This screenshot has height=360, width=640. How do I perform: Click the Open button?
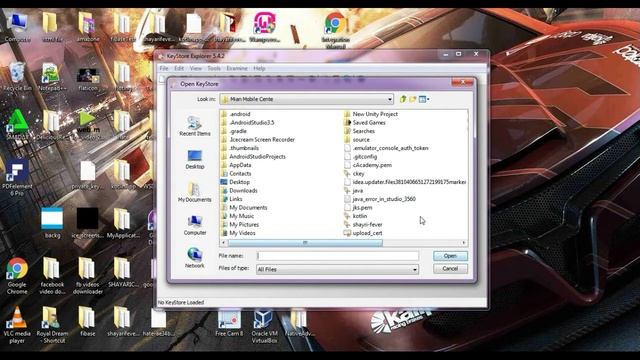[x=450, y=256]
